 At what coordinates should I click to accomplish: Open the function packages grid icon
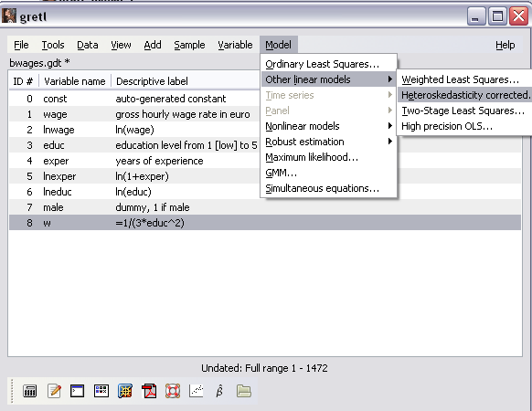[125, 391]
